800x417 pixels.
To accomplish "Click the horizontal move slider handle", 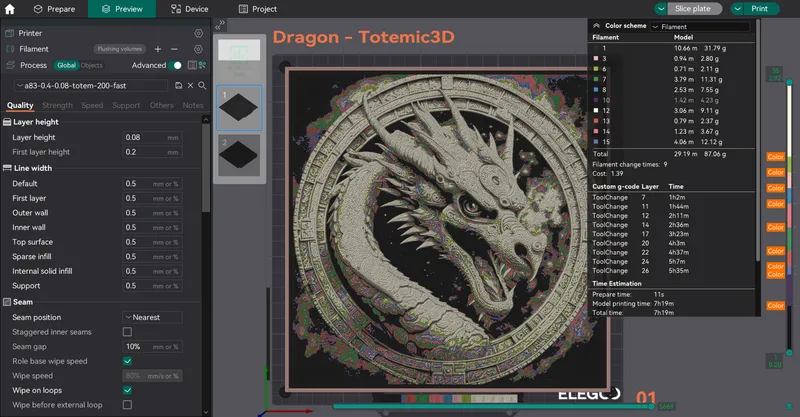I will pyautogui.click(x=652, y=406).
